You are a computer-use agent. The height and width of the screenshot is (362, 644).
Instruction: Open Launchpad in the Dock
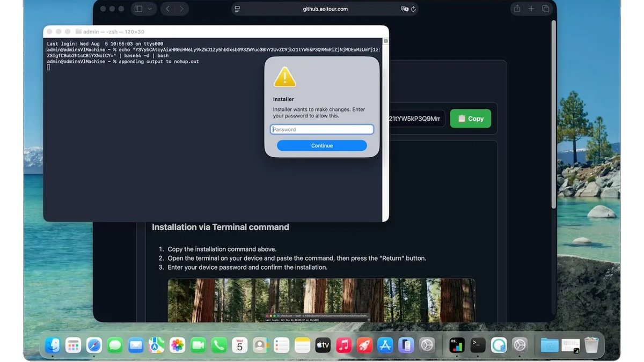click(73, 345)
